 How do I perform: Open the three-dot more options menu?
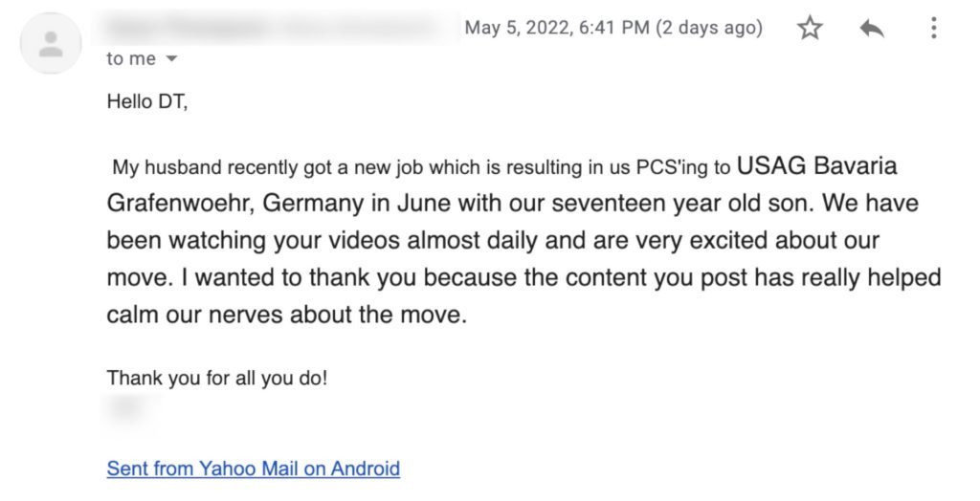933,29
